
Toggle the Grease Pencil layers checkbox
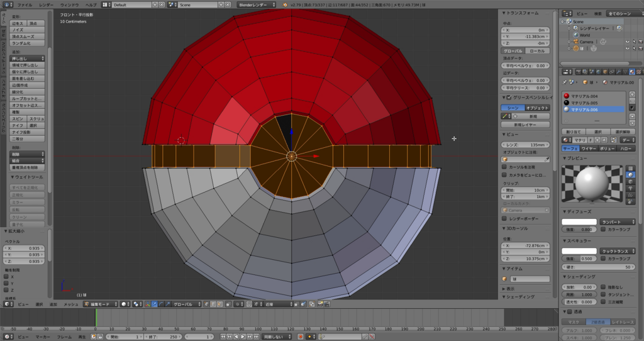[x=508, y=98]
